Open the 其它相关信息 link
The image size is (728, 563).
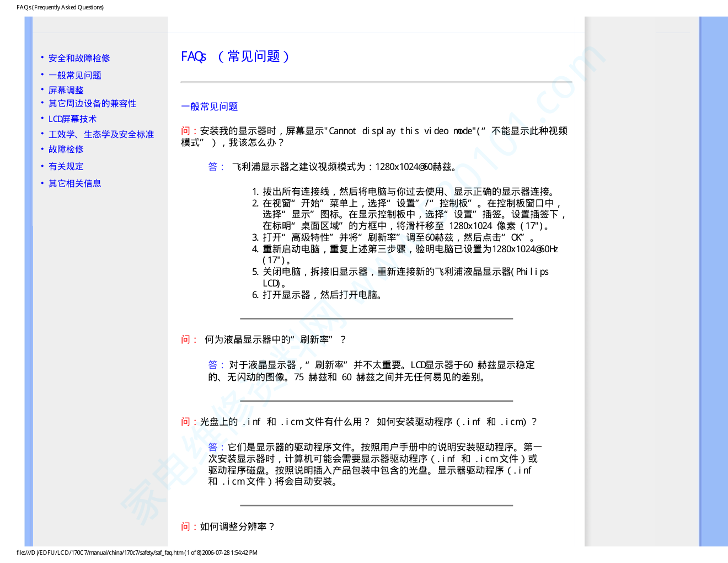point(74,183)
